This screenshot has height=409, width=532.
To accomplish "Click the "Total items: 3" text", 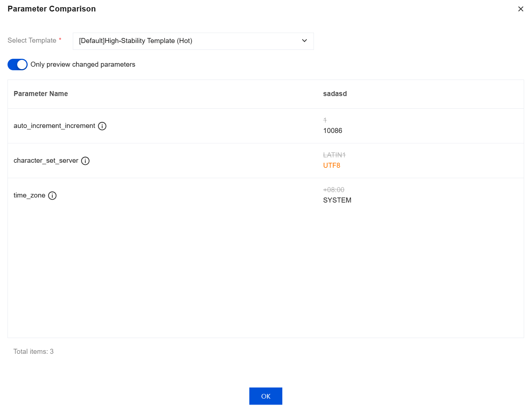I will [33, 352].
